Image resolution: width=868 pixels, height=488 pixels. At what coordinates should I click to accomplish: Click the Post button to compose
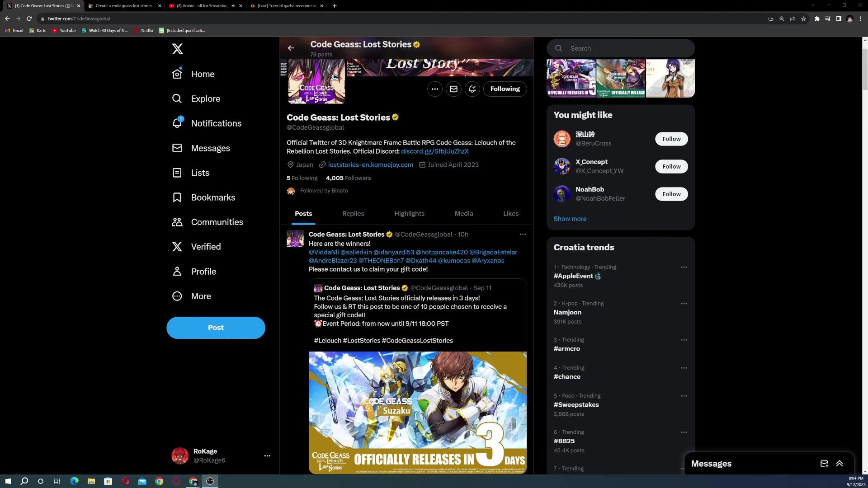coord(216,327)
